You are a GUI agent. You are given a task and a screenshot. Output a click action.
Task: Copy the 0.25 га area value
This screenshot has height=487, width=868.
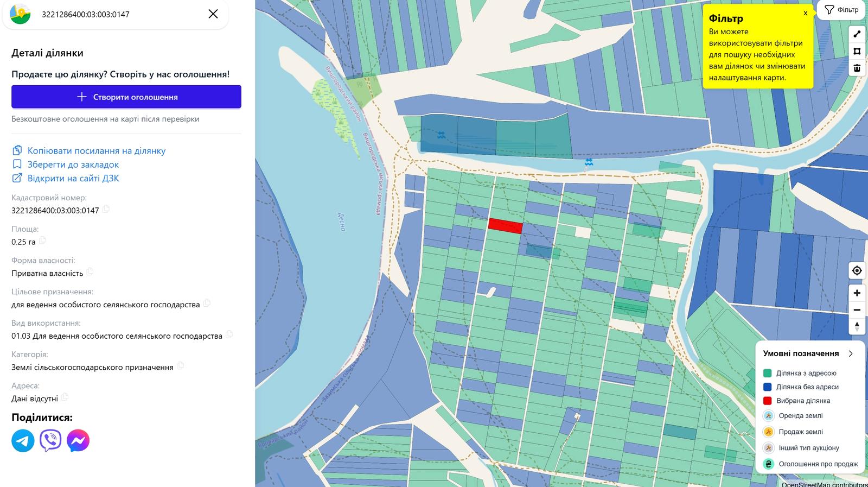click(42, 241)
